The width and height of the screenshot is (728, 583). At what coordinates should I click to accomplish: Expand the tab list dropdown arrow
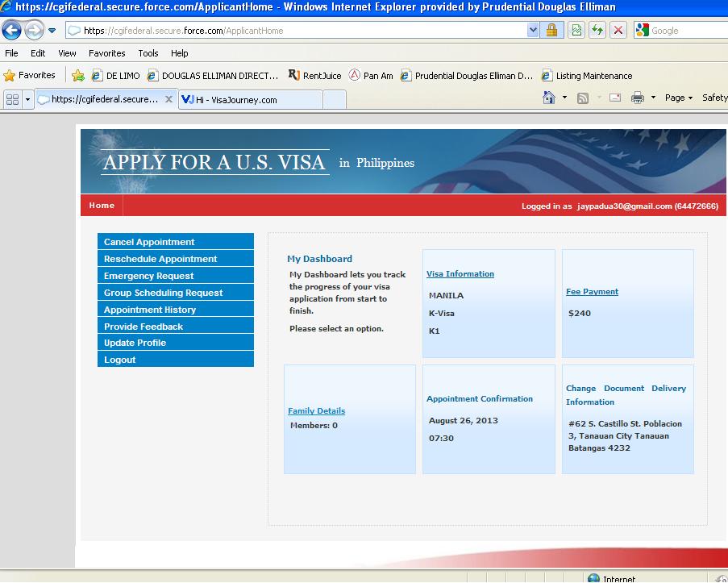tap(27, 99)
